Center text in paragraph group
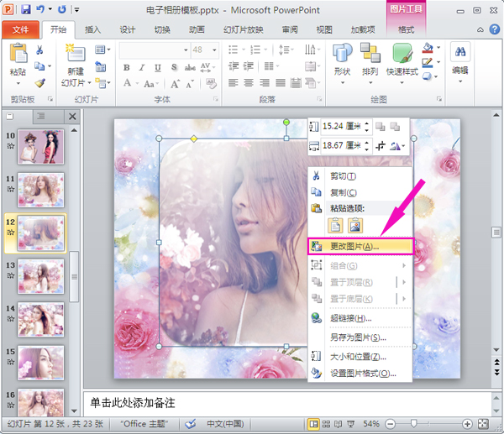 coord(249,83)
